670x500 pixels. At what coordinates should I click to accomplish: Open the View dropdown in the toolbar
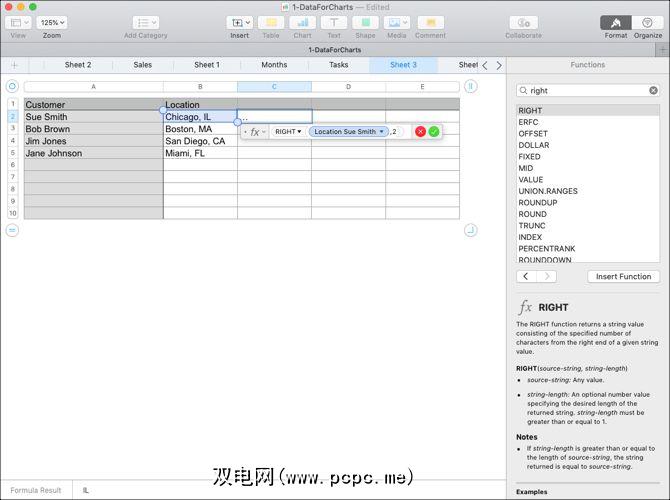coord(18,22)
